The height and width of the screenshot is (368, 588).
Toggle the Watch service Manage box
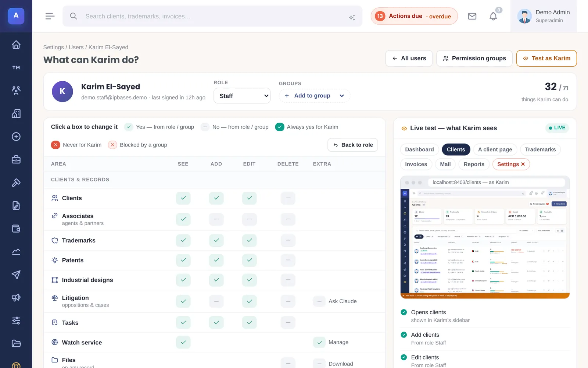click(x=319, y=342)
